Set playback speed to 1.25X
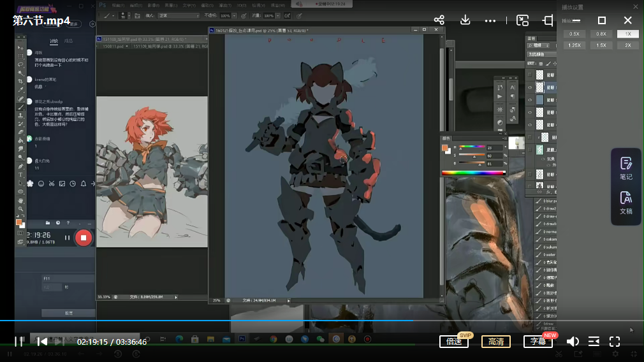Screen dimensions: 644x362 pos(574,45)
